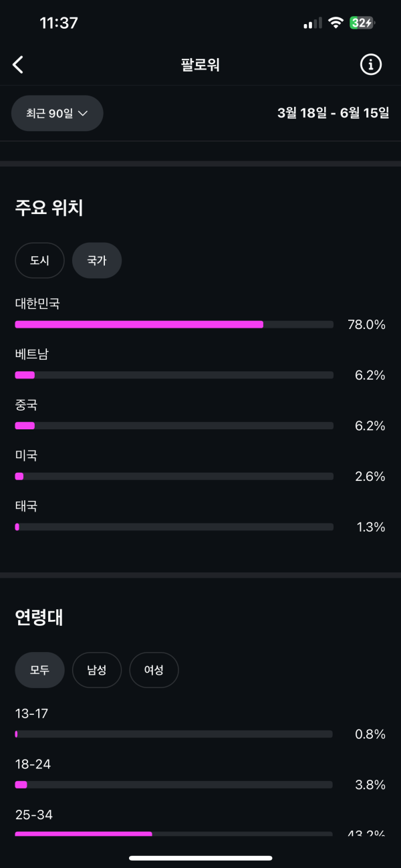The width and height of the screenshot is (401, 868).
Task: Tap the cellular signal icon
Action: click(312, 23)
